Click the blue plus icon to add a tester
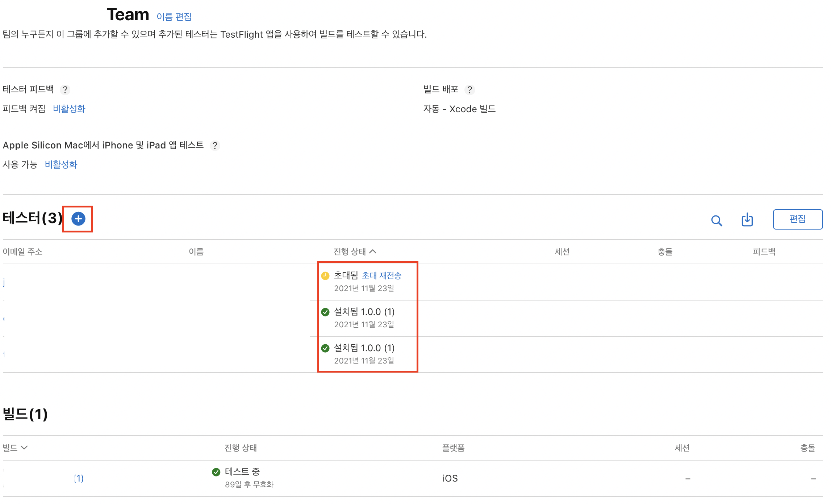This screenshot has width=831, height=504. click(78, 219)
